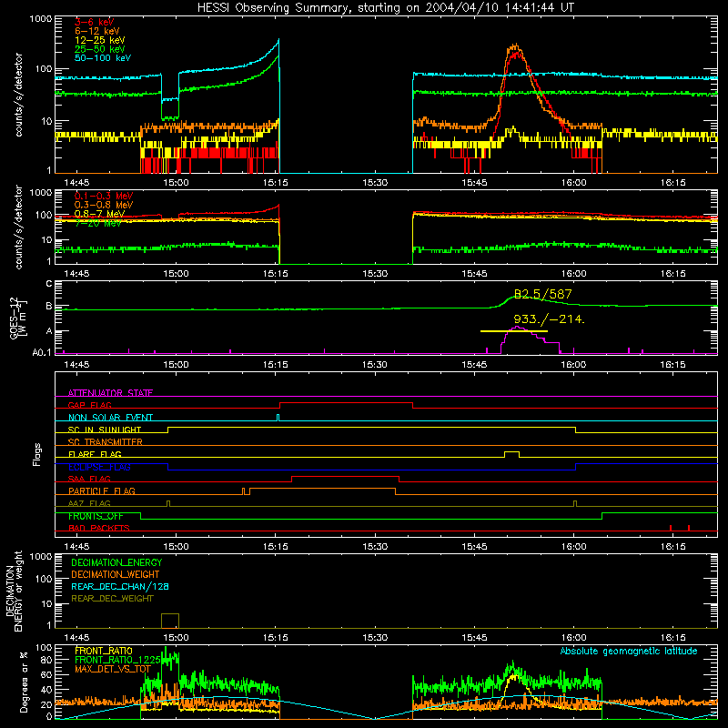Click the 15:45 tick under the decimation panel
Viewport: 728px width, 728px height.
(474, 638)
